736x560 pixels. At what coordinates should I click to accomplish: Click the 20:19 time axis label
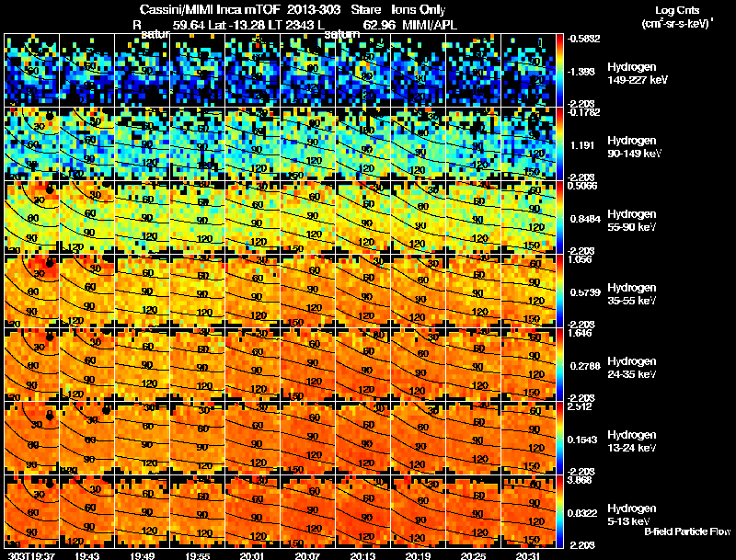419,555
